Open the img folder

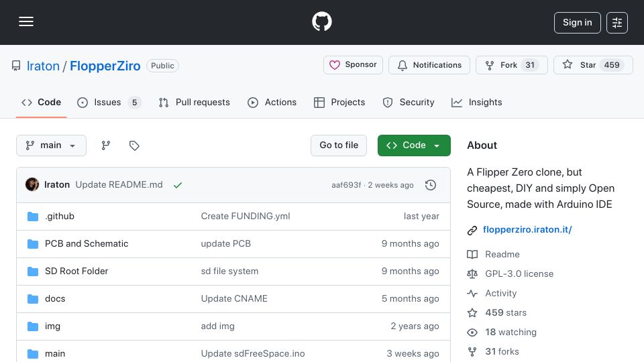[x=52, y=326]
